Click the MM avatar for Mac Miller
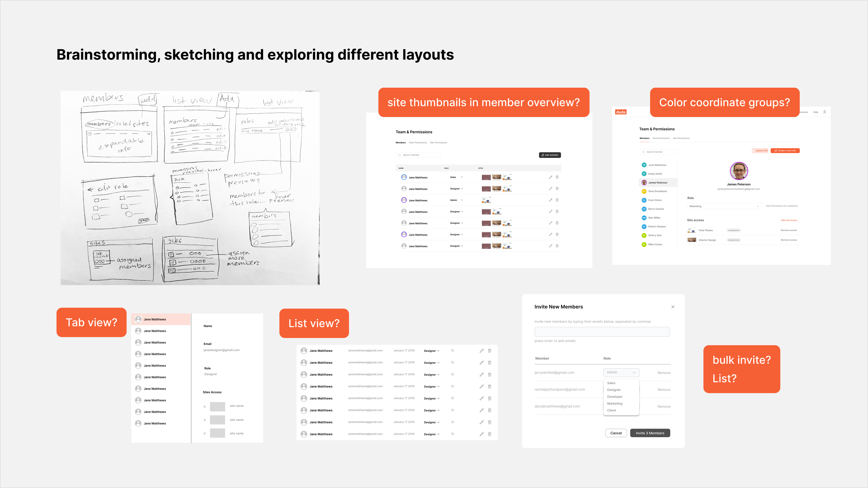Viewport: 868px width, 488px height. [x=644, y=218]
